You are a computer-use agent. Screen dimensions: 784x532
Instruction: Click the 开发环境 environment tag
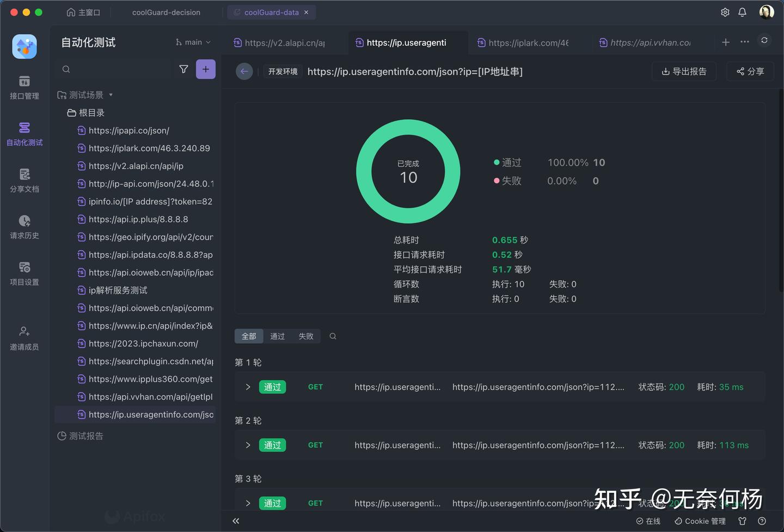click(x=283, y=71)
